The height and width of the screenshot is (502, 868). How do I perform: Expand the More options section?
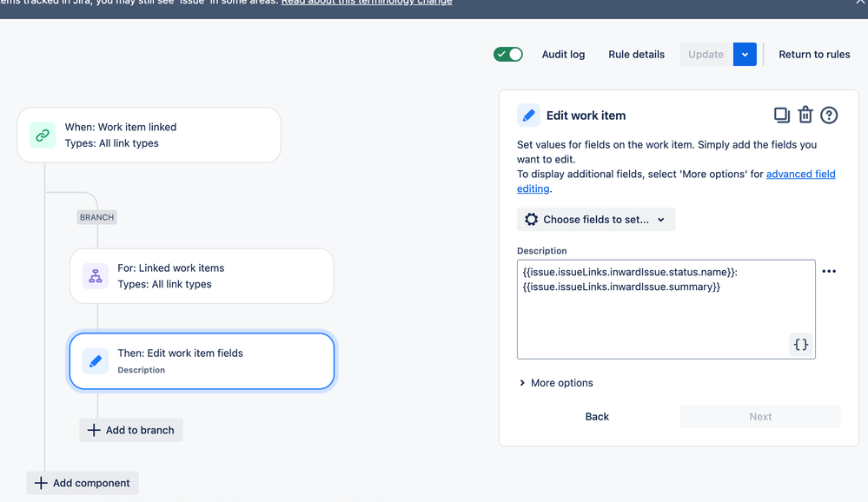pos(556,383)
